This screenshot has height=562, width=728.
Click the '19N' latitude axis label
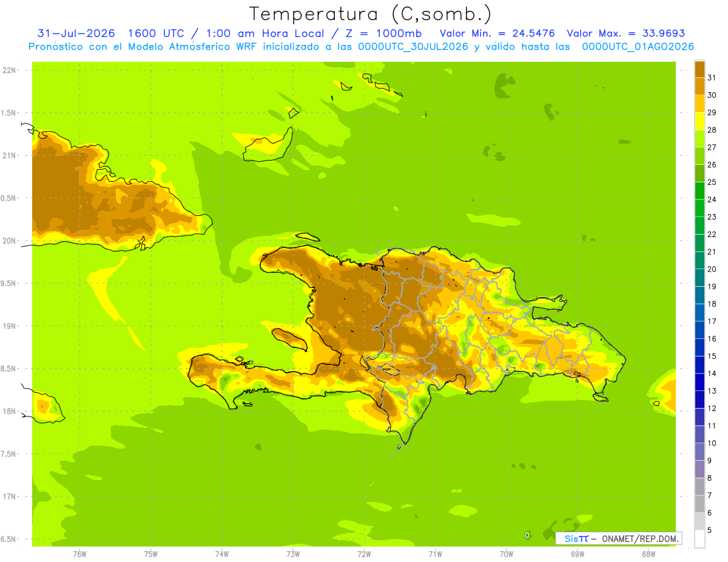10,326
